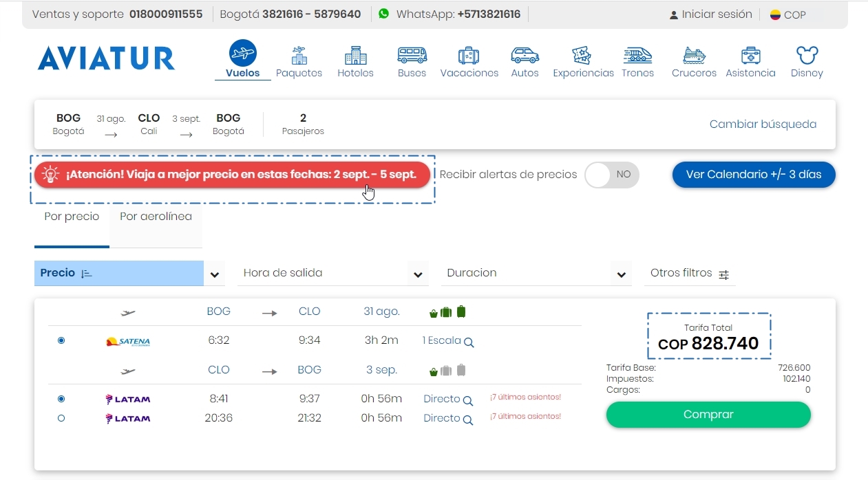868x480 pixels.
Task: Open Vacaciones suitcase icon
Action: click(469, 55)
